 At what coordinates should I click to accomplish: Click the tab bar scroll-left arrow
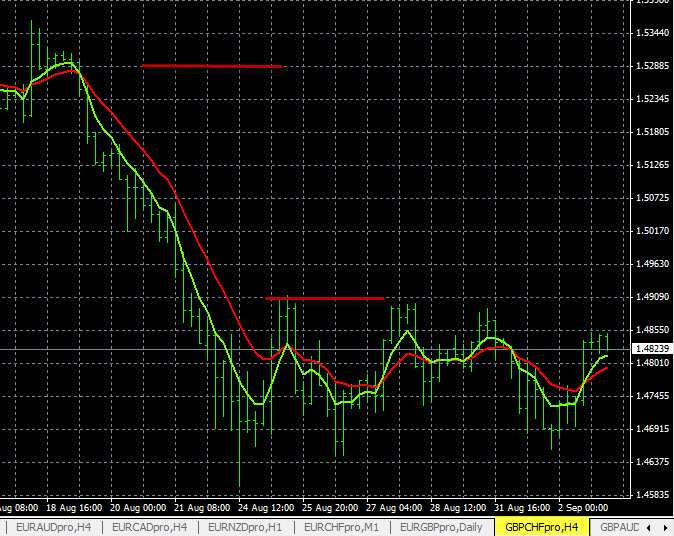(649, 528)
